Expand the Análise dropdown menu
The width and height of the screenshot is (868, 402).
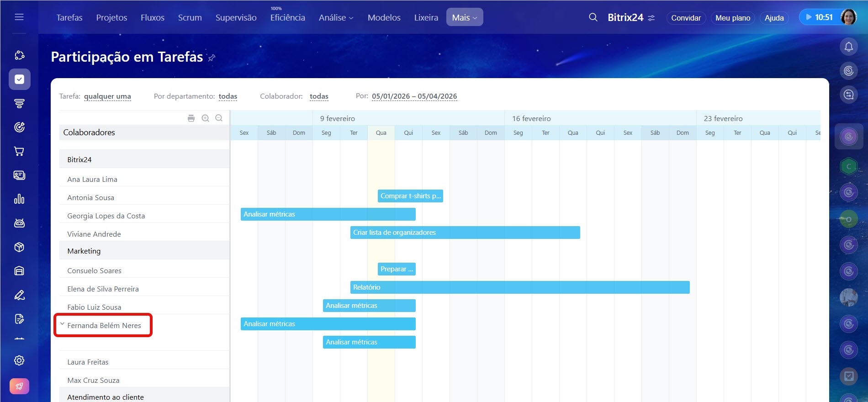pyautogui.click(x=336, y=17)
